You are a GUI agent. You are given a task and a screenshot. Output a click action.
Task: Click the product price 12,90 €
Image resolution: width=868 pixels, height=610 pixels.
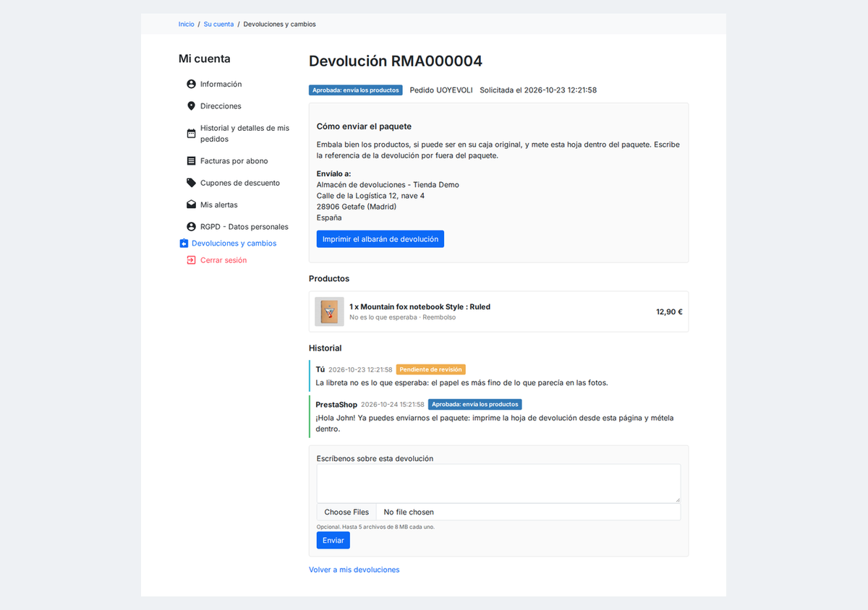tap(669, 312)
